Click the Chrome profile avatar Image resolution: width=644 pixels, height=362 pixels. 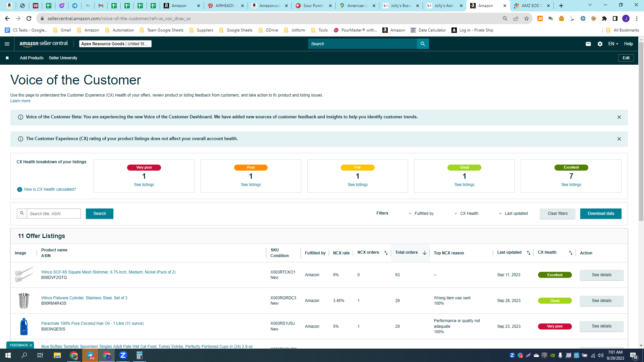click(x=626, y=18)
